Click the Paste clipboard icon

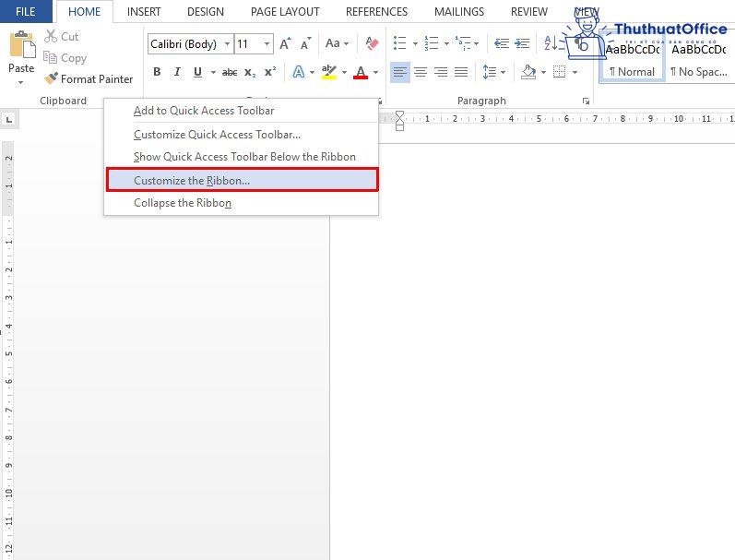22,45
